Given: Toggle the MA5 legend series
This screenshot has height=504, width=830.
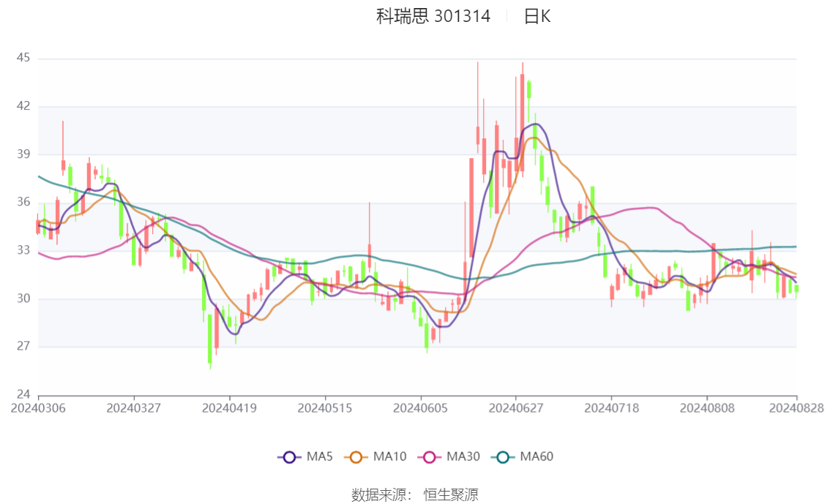Looking at the screenshot, I should coord(305,457).
